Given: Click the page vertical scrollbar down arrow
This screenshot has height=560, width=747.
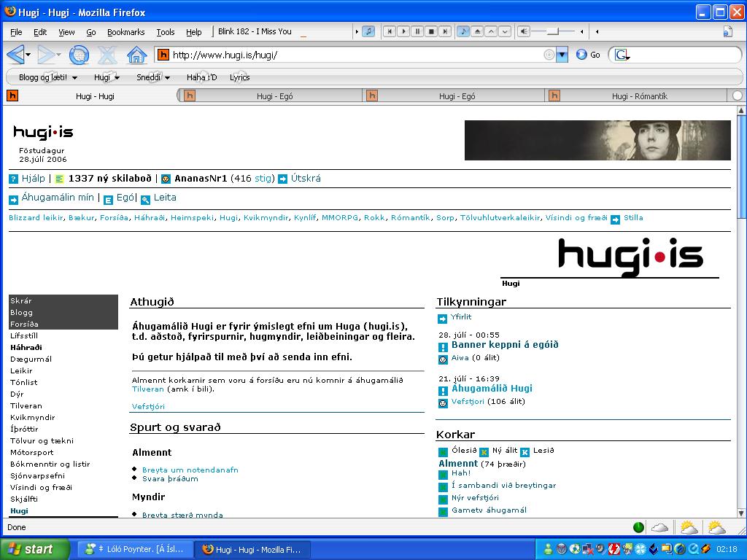Looking at the screenshot, I should pyautogui.click(x=741, y=513).
